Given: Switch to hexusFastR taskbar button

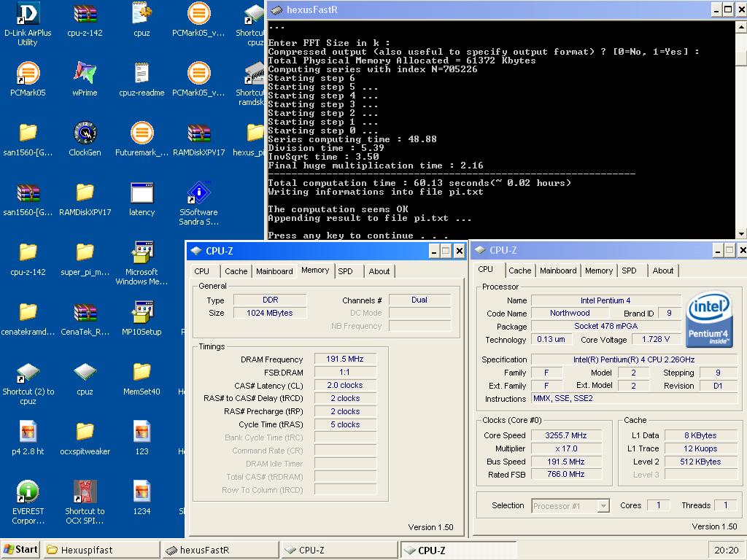Looking at the screenshot, I should (219, 550).
